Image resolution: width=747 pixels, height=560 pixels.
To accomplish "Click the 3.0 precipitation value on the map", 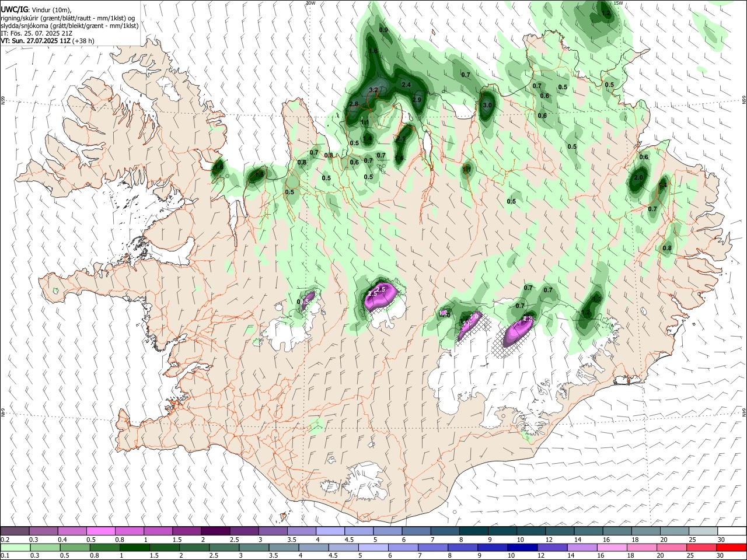I will pos(488,105).
